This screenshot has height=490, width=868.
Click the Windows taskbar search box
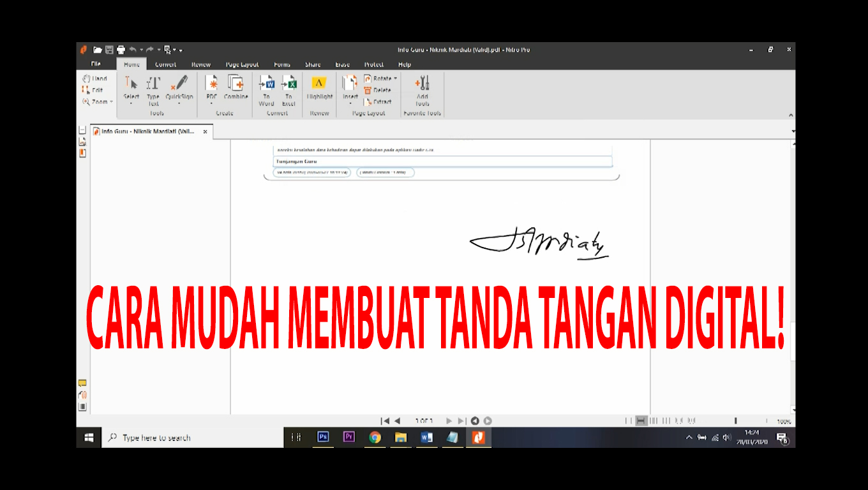pyautogui.click(x=191, y=438)
